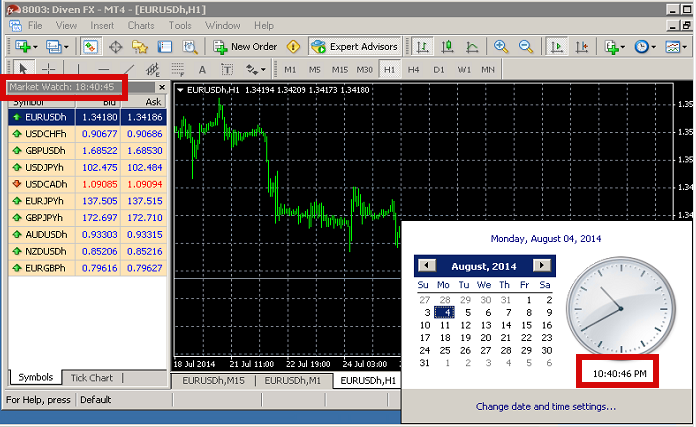Toggle the Market Watch window icon
The width and height of the screenshot is (696, 427).
91,47
